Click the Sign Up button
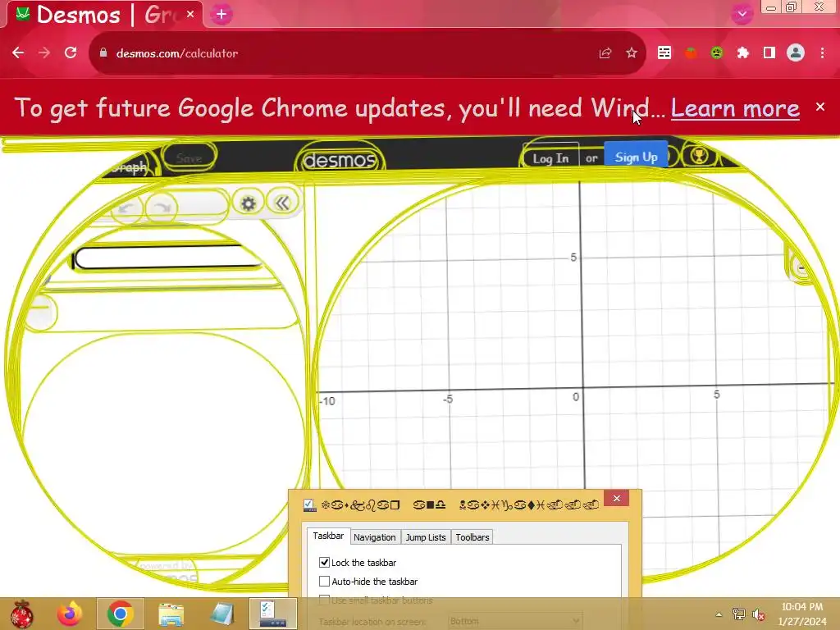840x630 pixels. 636,157
